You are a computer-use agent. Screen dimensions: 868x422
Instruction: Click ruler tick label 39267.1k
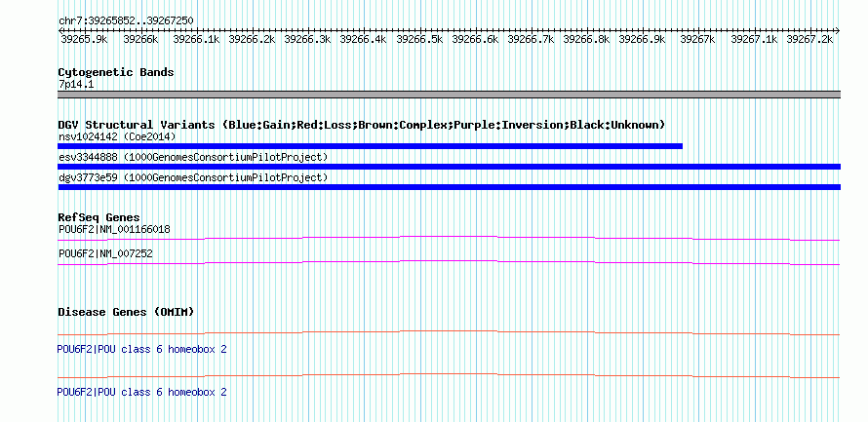[x=755, y=39]
